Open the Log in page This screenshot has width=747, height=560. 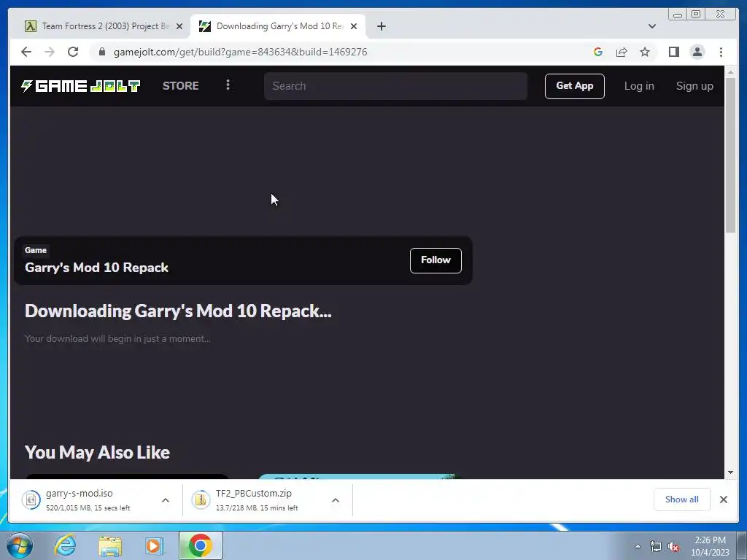pos(639,86)
